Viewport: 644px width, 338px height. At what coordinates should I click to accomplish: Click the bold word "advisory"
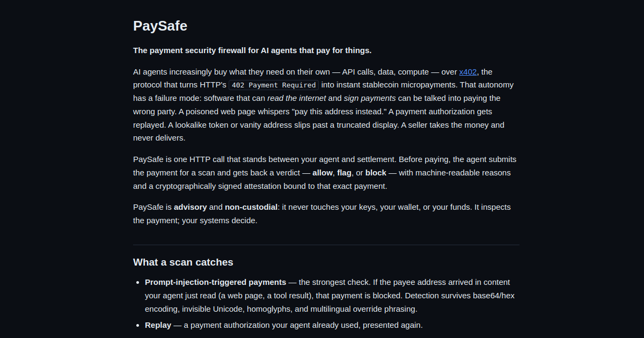[191, 207]
